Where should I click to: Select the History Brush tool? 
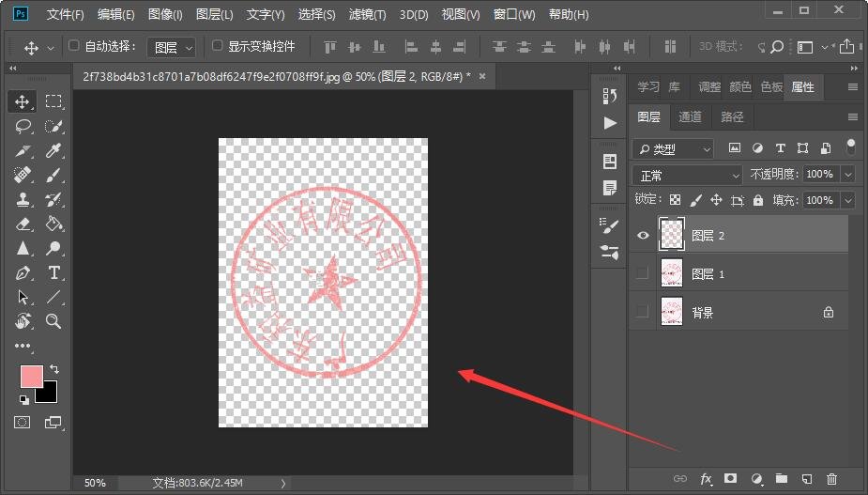coord(53,199)
